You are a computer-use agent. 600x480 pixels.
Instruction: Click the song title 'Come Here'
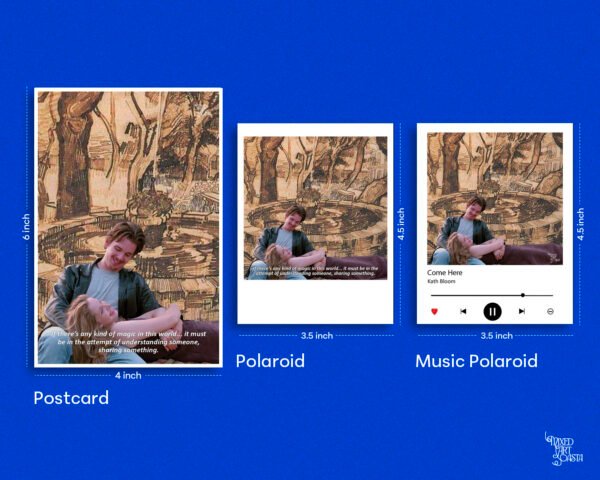tap(444, 272)
